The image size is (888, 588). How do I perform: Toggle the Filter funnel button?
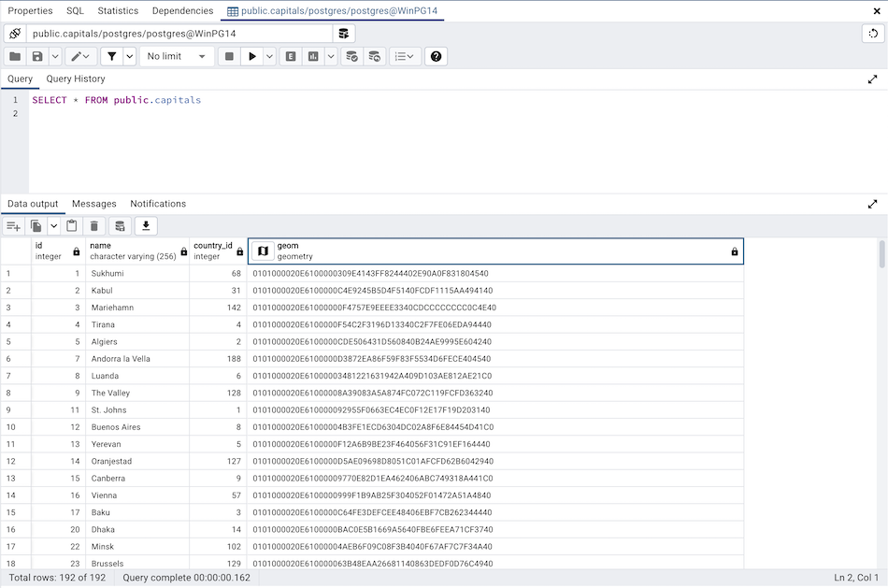point(110,56)
